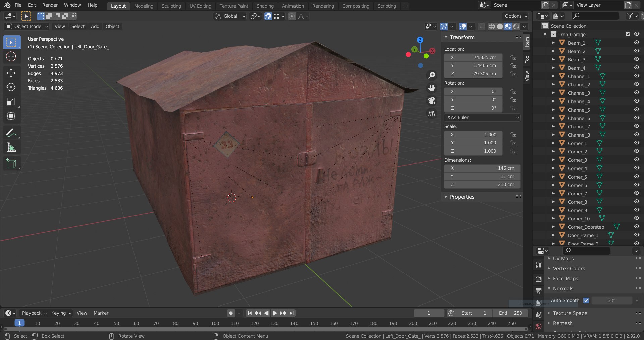The width and height of the screenshot is (644, 340).
Task: Click the Zoom view icon in the viewport
Action: (432, 75)
